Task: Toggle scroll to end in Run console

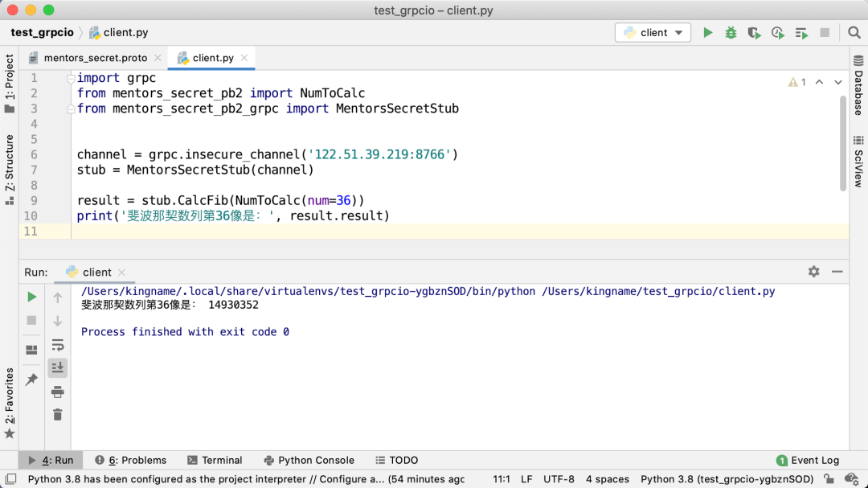Action: pos(58,367)
